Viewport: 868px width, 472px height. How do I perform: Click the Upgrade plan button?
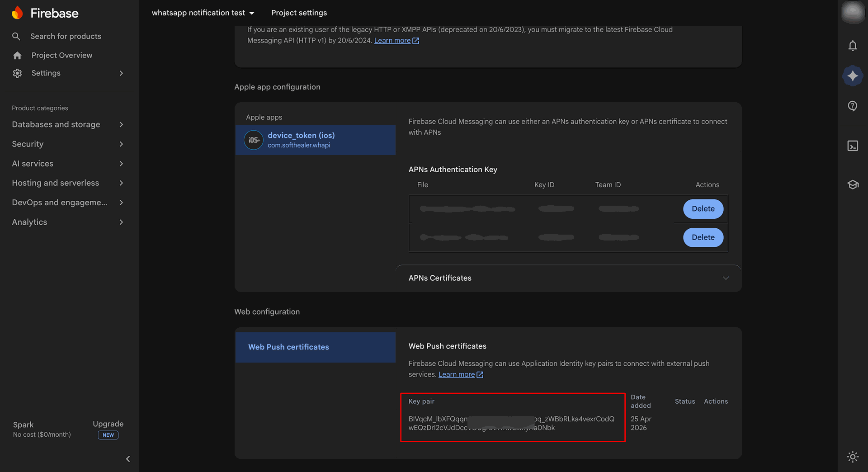pos(108,424)
